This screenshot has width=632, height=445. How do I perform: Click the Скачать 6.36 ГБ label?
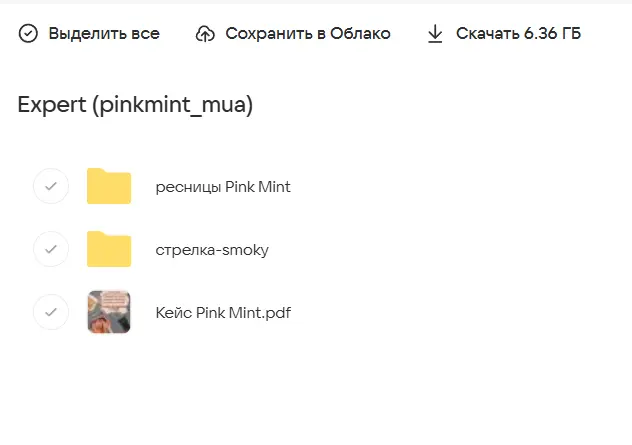(518, 34)
